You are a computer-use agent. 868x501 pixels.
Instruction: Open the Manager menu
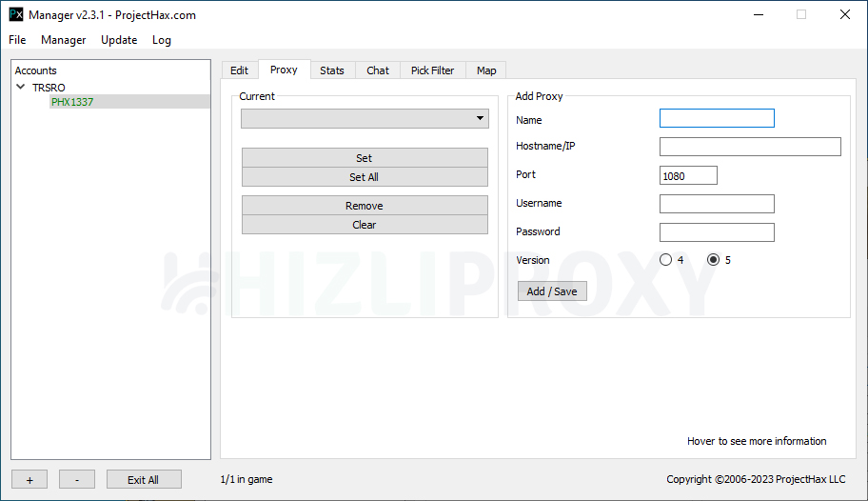[x=64, y=40]
